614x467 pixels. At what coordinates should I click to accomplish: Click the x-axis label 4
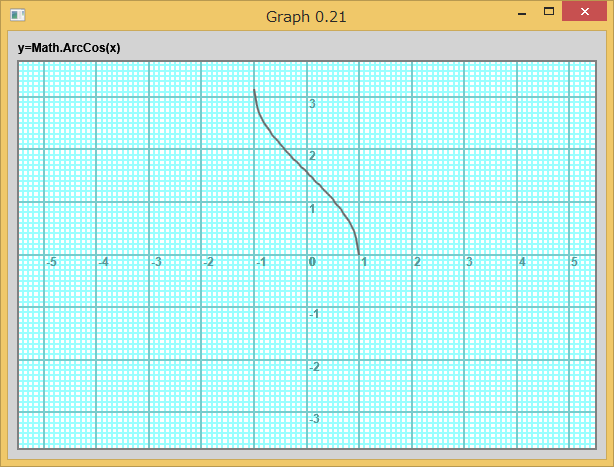pos(522,262)
